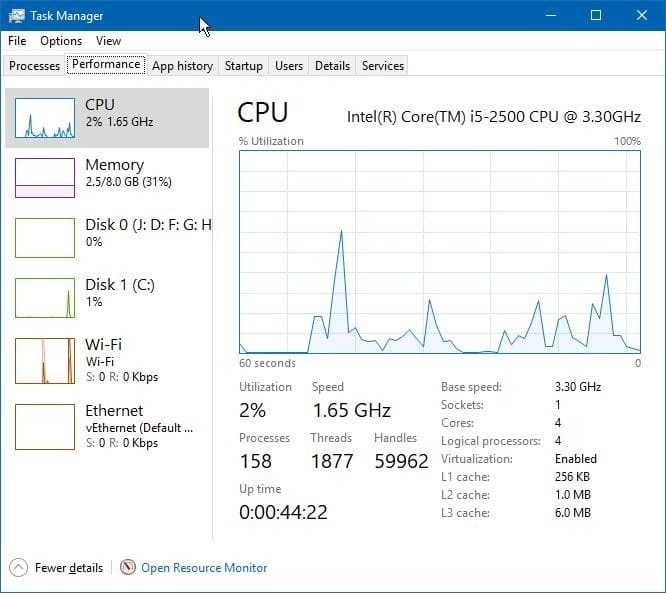Click the 'Disk 0 (J: D: F: G: H' label
Viewport: 666px width, 593px height.
coord(148,224)
